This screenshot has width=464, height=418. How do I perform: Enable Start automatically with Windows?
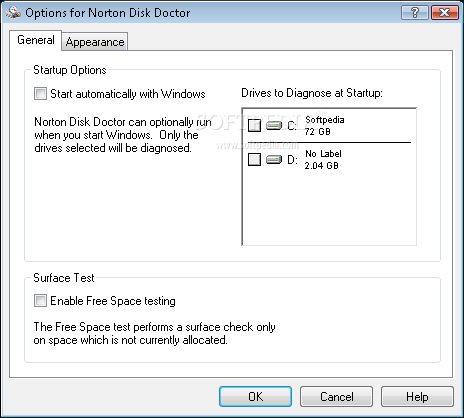pos(40,94)
